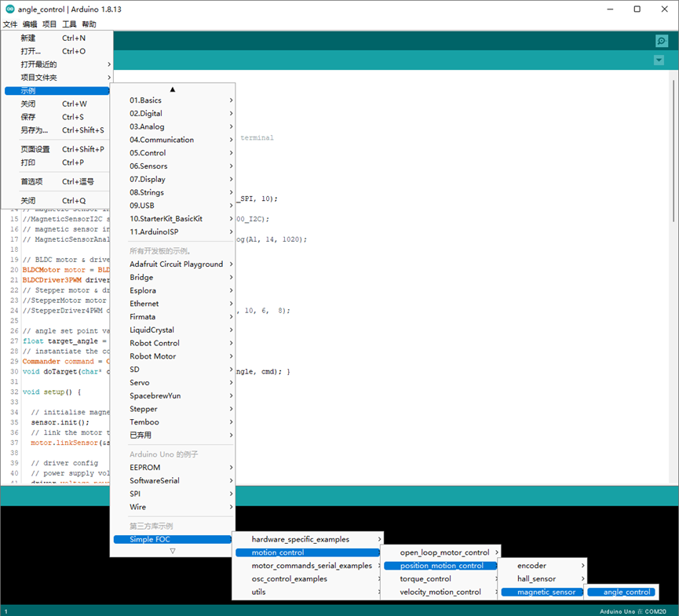The width and height of the screenshot is (679, 616).
Task: Open Temboo library examples
Action: (173, 421)
